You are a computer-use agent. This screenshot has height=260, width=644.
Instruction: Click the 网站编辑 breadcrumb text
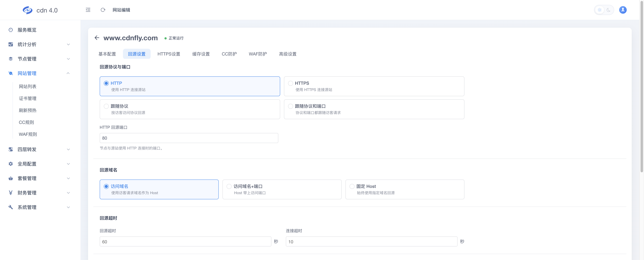(121, 10)
